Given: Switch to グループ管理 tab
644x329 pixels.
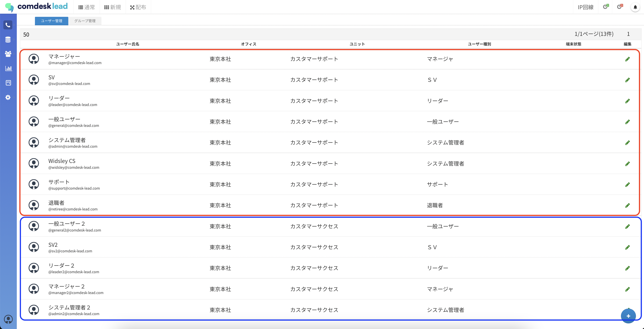Looking at the screenshot, I should pyautogui.click(x=85, y=21).
